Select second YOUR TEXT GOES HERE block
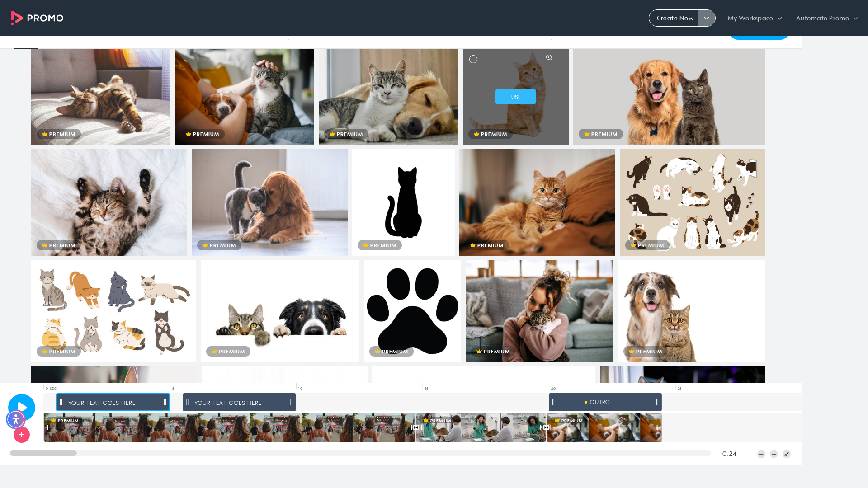 click(239, 402)
